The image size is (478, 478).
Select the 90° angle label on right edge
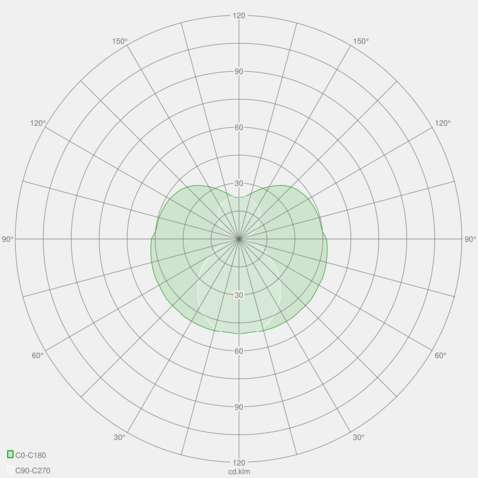point(470,239)
